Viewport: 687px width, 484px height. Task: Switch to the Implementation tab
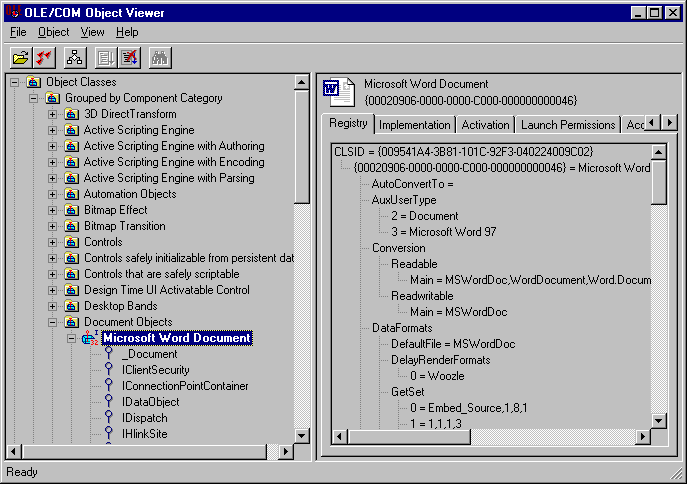[415, 125]
